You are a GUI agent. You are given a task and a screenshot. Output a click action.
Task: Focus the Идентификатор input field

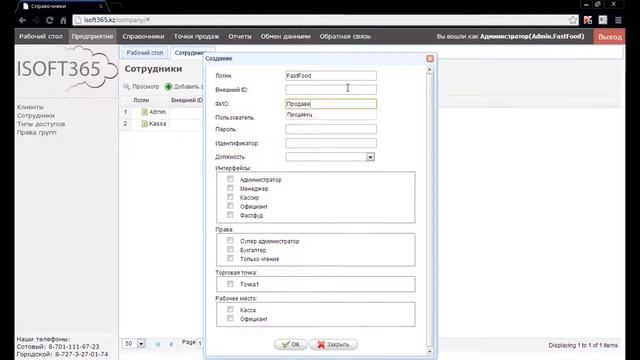[331, 143]
